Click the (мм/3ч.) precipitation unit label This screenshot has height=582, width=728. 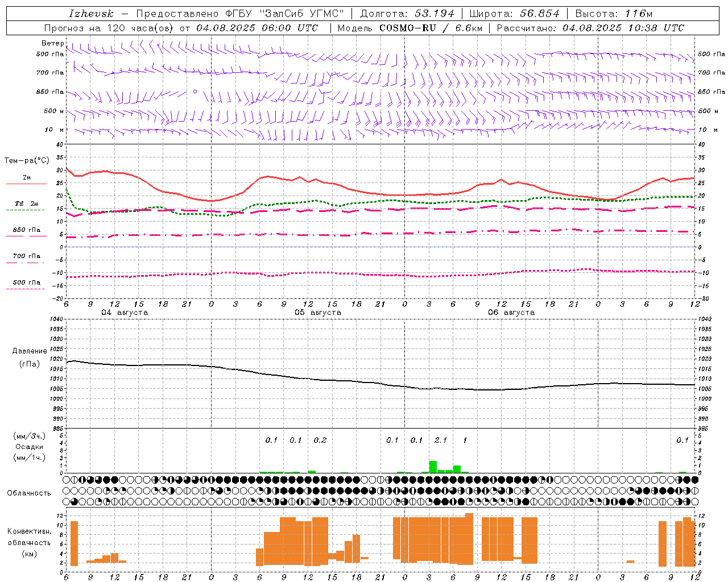30,436
